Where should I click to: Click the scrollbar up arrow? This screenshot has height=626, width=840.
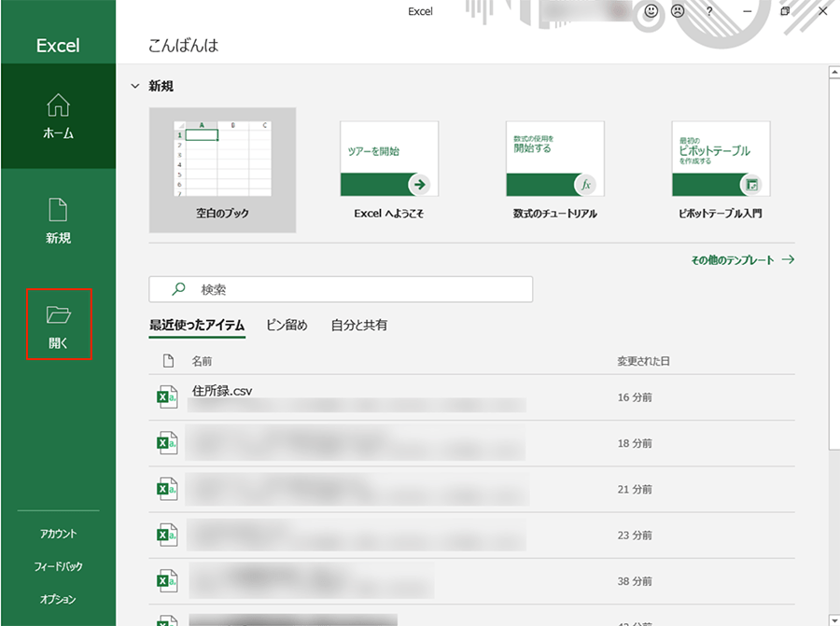[x=834, y=71]
